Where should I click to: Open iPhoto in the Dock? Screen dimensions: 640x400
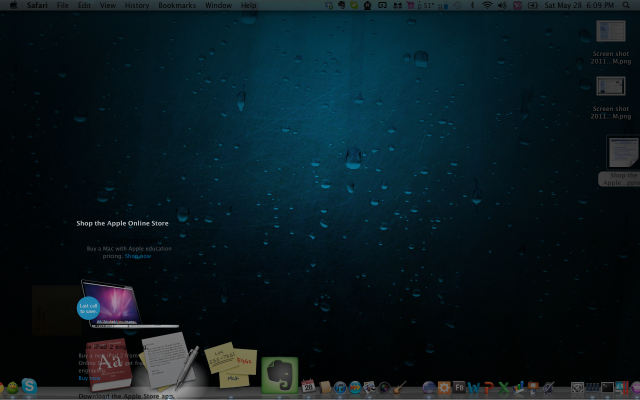coord(369,387)
